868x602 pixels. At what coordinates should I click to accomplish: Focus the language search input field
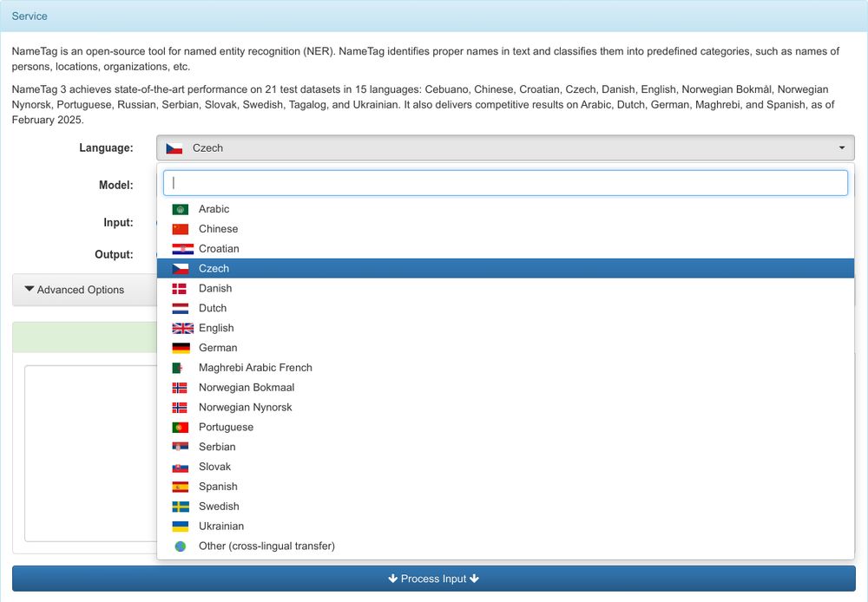point(505,183)
